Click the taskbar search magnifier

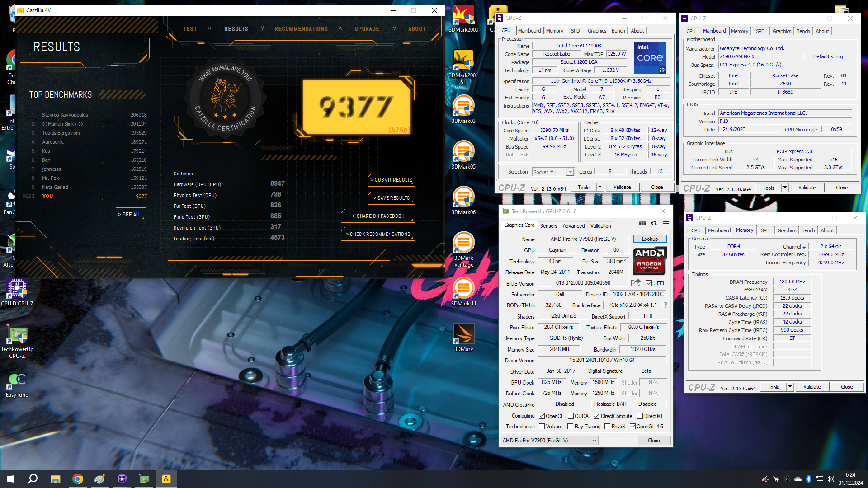point(33,479)
